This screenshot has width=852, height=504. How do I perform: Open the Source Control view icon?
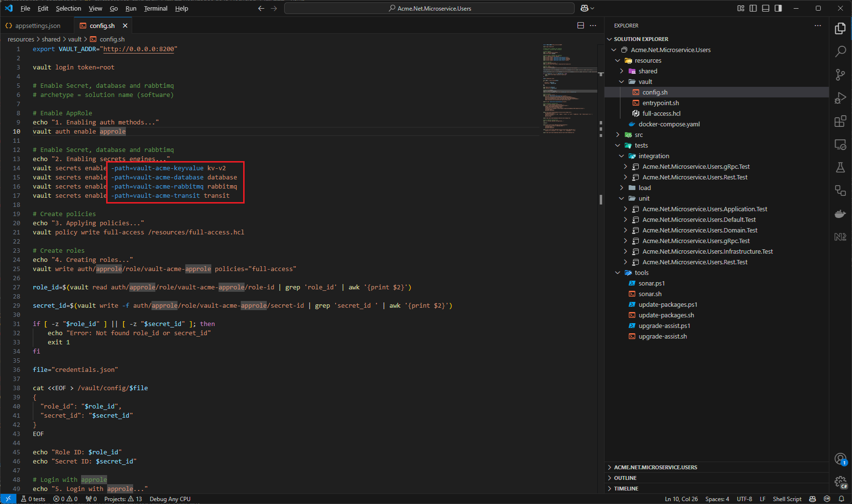click(x=840, y=74)
